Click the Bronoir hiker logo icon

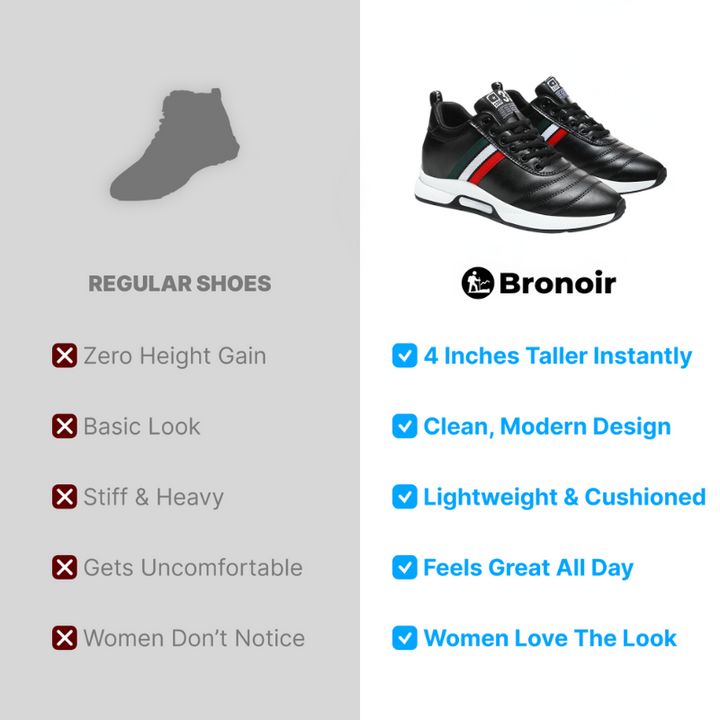478,283
